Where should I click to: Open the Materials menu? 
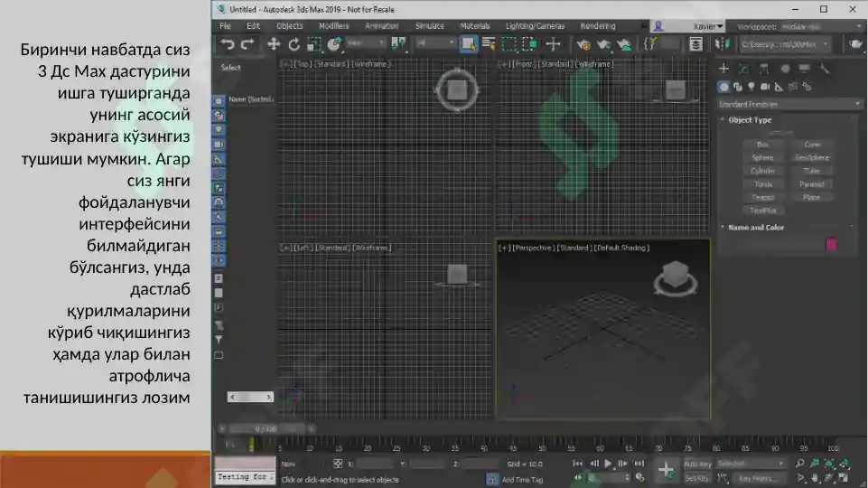[x=475, y=26]
